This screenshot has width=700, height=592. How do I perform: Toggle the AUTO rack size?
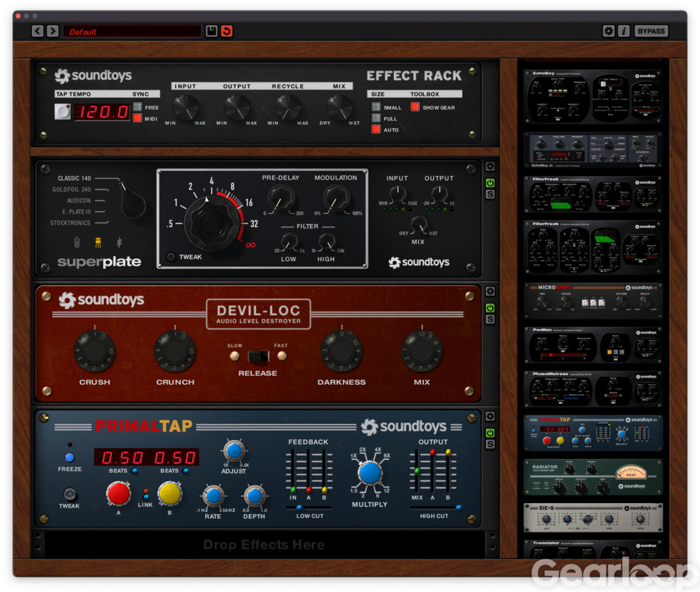point(376,130)
